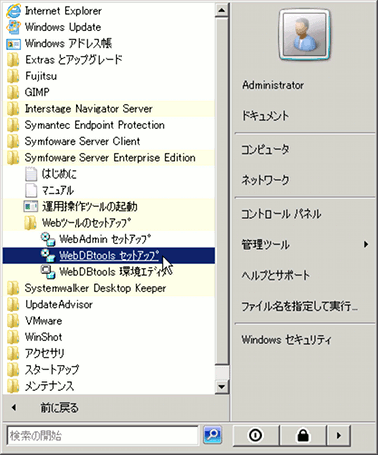Click the Fujitsu folder icon
Image resolution: width=378 pixels, height=455 pixels.
(13, 76)
